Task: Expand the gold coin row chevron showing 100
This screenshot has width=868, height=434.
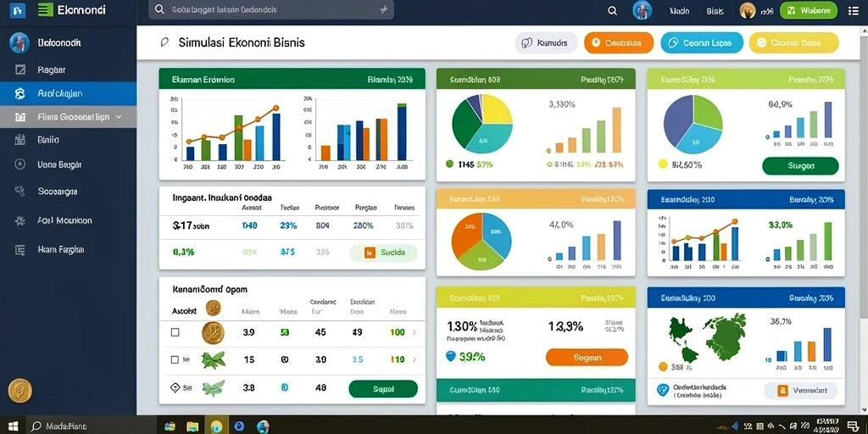Action: tap(415, 332)
